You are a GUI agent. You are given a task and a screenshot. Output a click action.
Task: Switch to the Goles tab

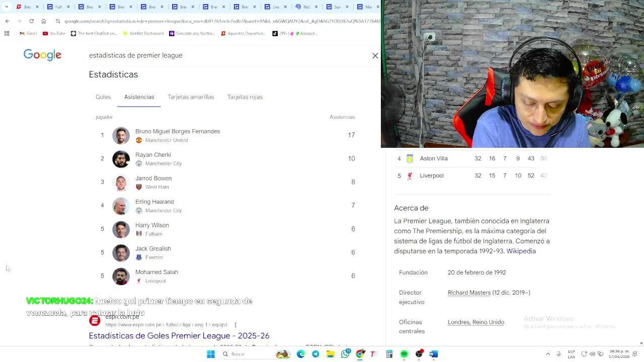[103, 97]
